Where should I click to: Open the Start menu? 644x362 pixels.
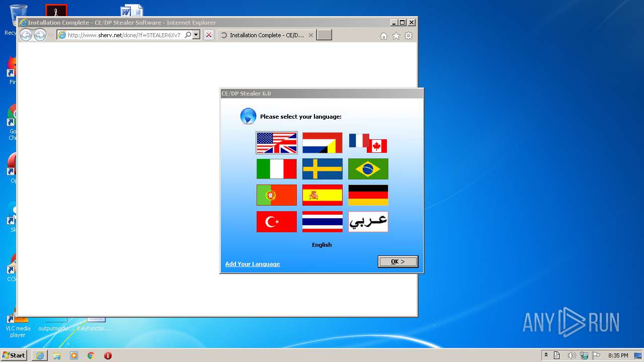coord(14,355)
